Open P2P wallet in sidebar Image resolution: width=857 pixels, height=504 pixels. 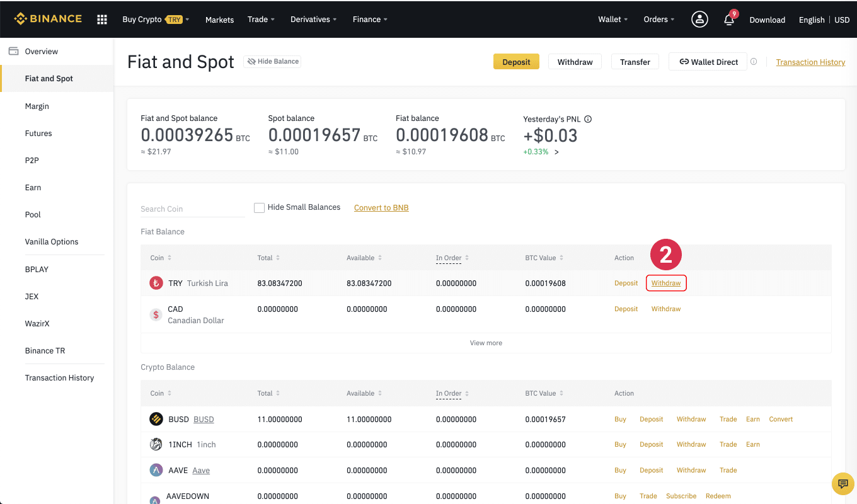(x=32, y=160)
